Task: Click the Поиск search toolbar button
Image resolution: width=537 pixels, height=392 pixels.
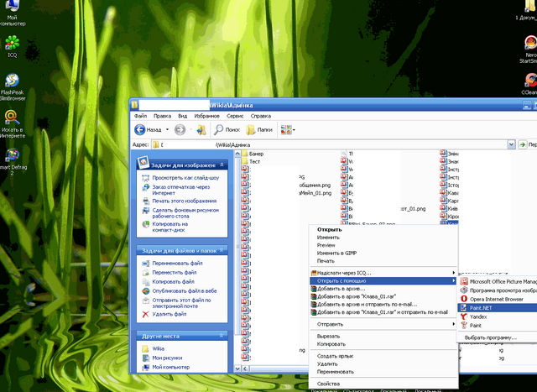Action: click(x=227, y=130)
